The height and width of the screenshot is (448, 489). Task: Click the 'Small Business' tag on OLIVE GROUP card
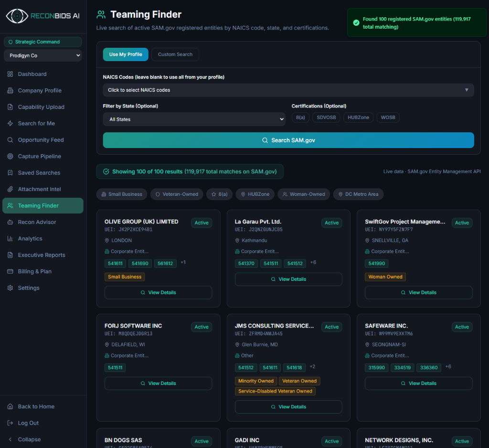125,277
